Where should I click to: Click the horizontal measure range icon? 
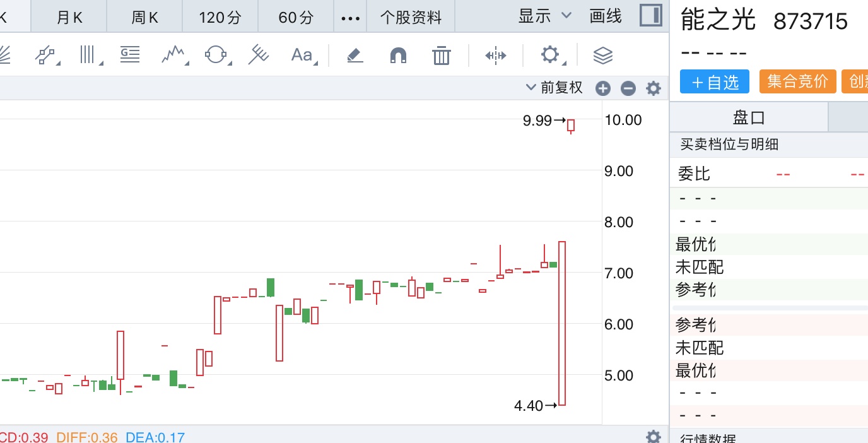(496, 56)
